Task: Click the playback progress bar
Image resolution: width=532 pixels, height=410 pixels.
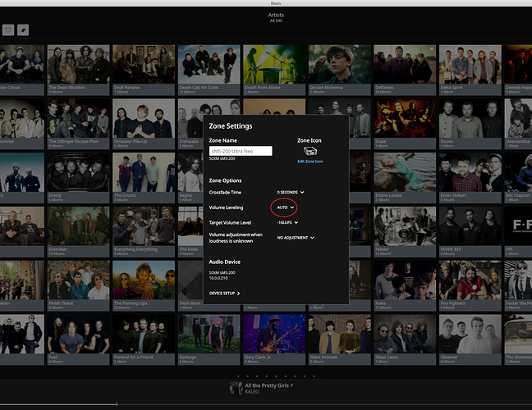Action: click(266, 404)
